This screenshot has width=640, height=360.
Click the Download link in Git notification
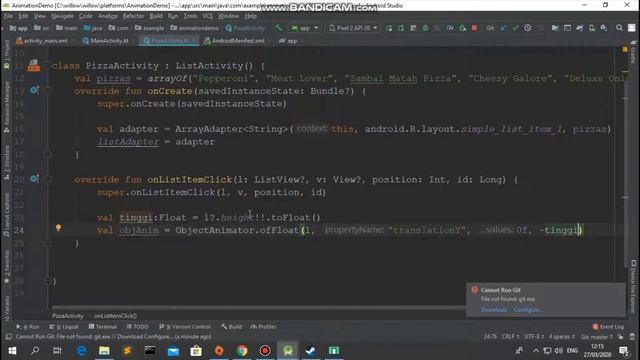point(493,310)
